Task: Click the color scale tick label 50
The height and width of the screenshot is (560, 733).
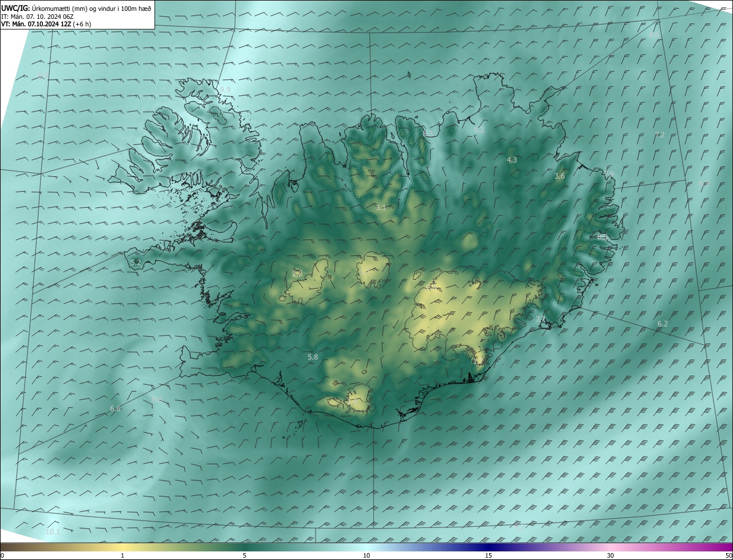Action: (x=728, y=555)
